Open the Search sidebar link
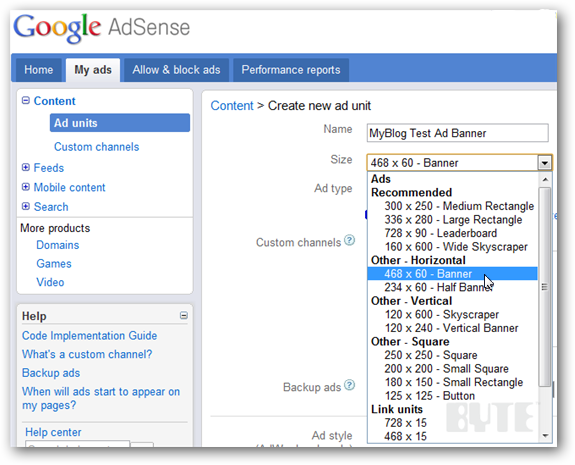The width and height of the screenshot is (575, 465). pos(51,207)
